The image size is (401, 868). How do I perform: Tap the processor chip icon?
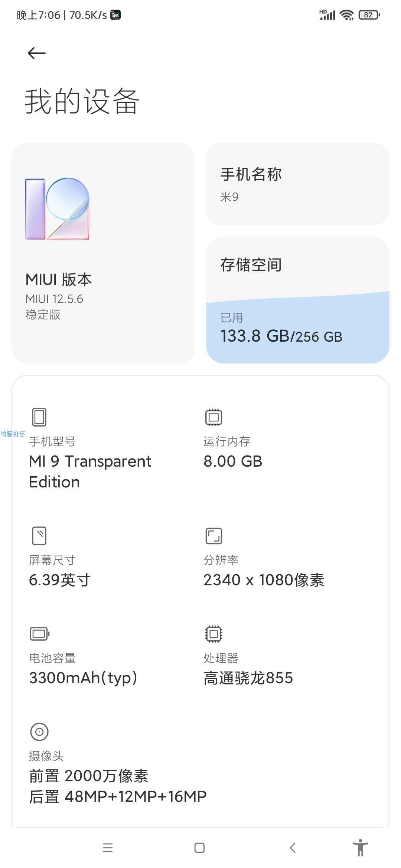coord(213,634)
